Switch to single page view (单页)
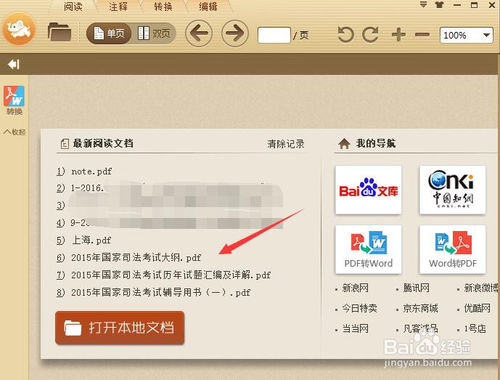 [x=109, y=33]
